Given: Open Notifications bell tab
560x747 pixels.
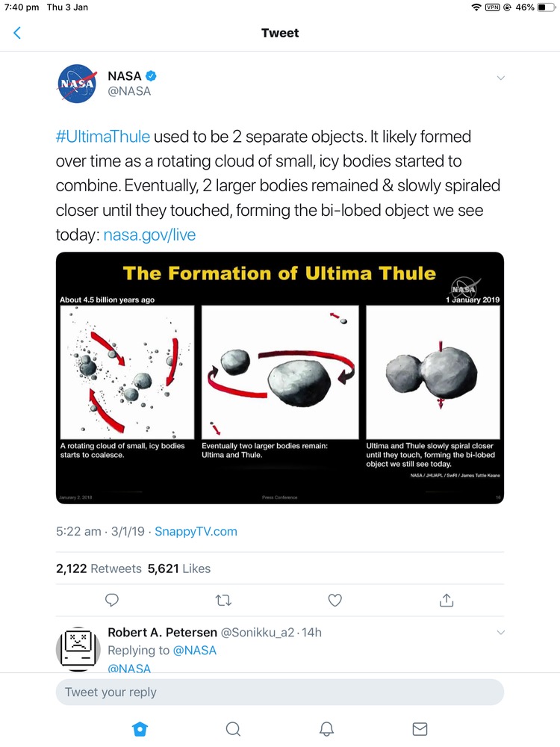Looking at the screenshot, I should [326, 728].
